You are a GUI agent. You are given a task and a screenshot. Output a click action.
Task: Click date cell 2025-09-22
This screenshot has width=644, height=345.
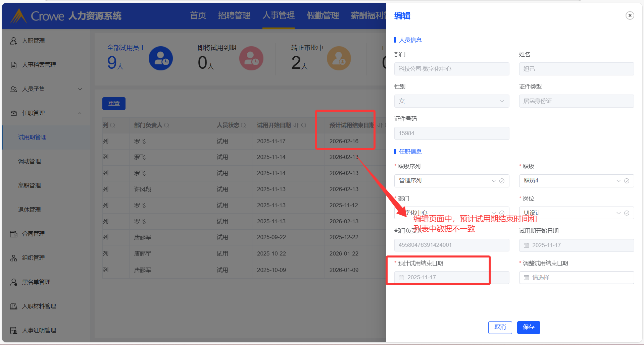click(271, 237)
